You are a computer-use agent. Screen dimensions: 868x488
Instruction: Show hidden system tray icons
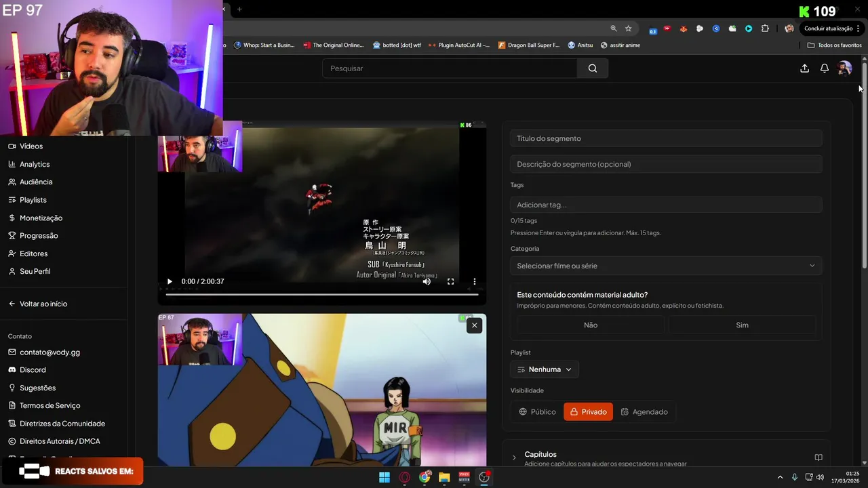tap(780, 477)
